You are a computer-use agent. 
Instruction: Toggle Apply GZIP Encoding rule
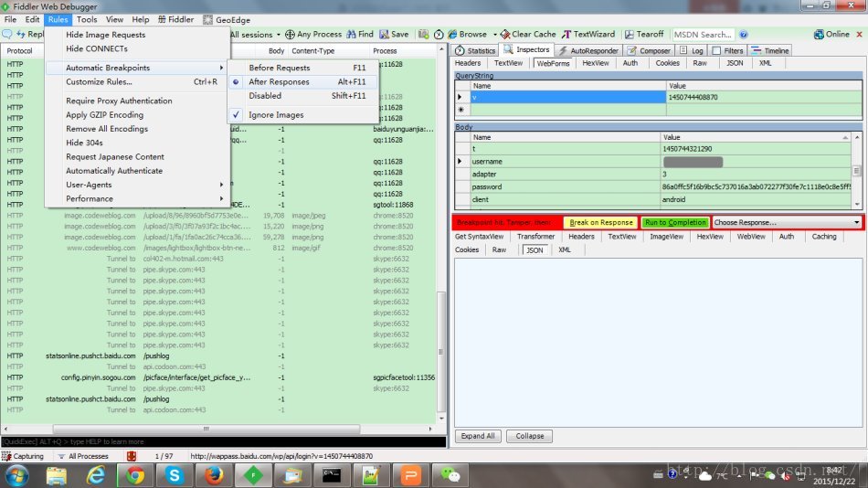pos(137,114)
